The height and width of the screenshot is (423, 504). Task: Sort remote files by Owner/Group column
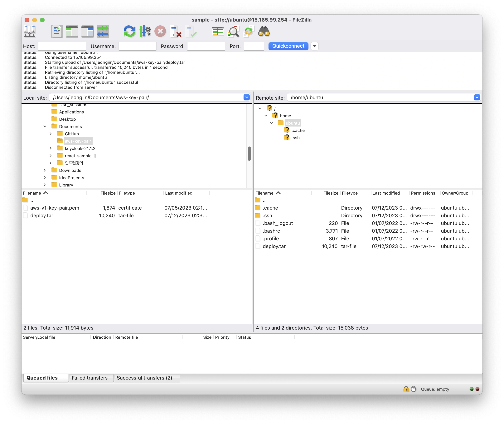[456, 193]
